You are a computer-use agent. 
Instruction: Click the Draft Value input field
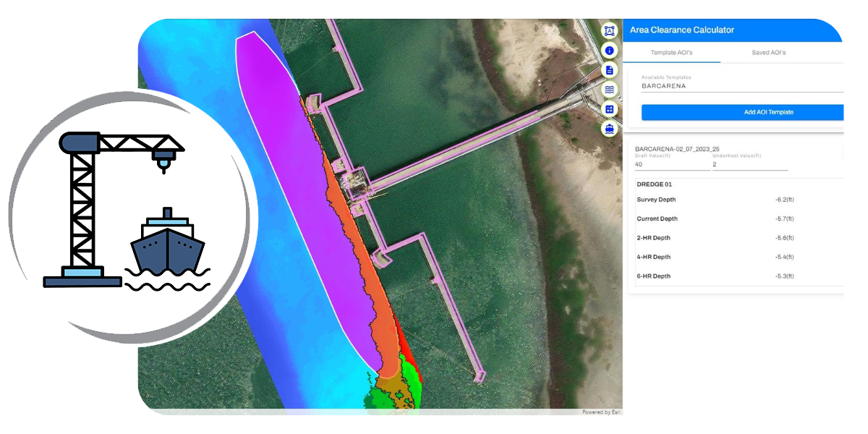pos(671,164)
